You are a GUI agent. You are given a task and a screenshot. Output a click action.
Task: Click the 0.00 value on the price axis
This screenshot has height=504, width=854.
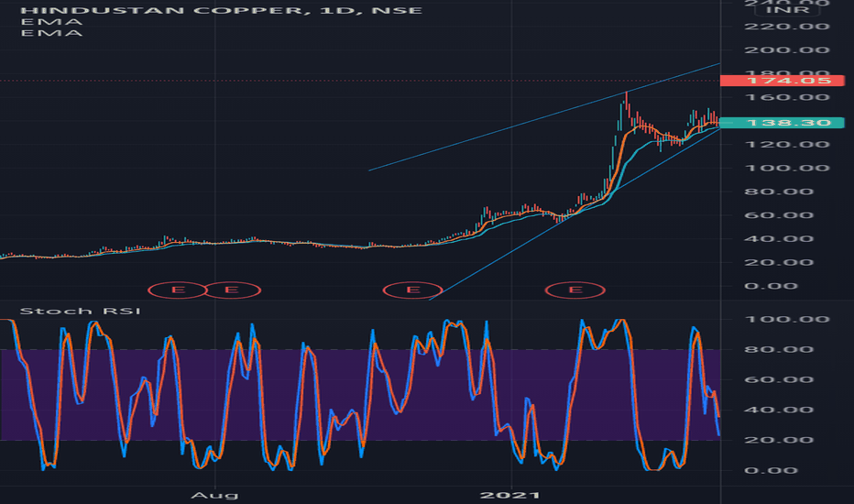coord(771,286)
